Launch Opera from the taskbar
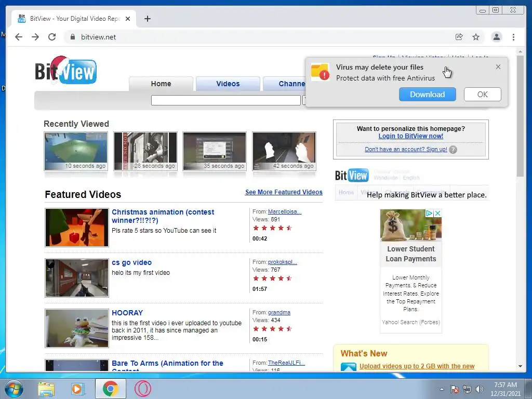 [143, 389]
